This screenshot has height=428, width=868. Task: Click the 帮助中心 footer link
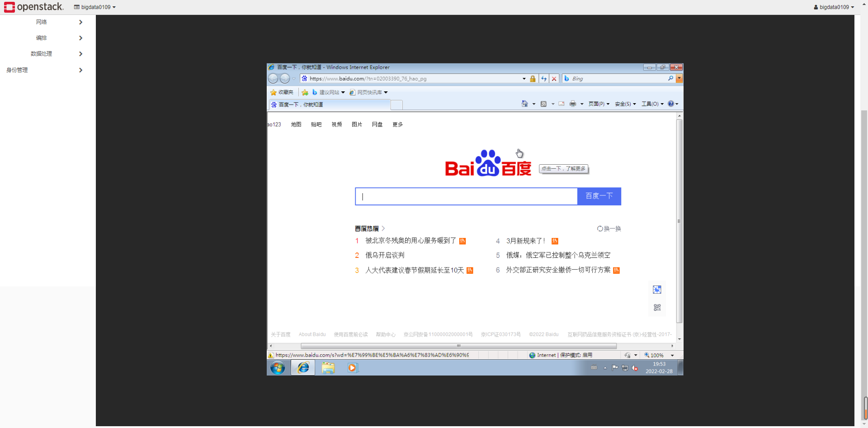[386, 334]
